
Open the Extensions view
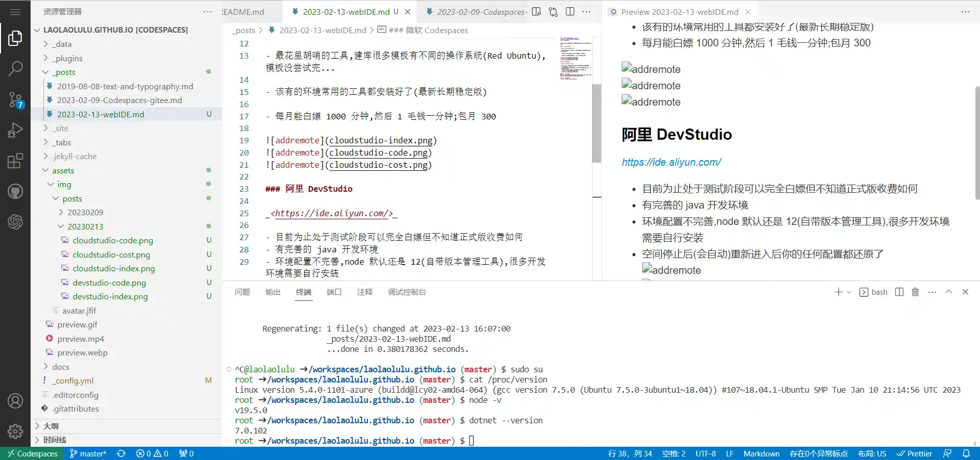[x=15, y=161]
